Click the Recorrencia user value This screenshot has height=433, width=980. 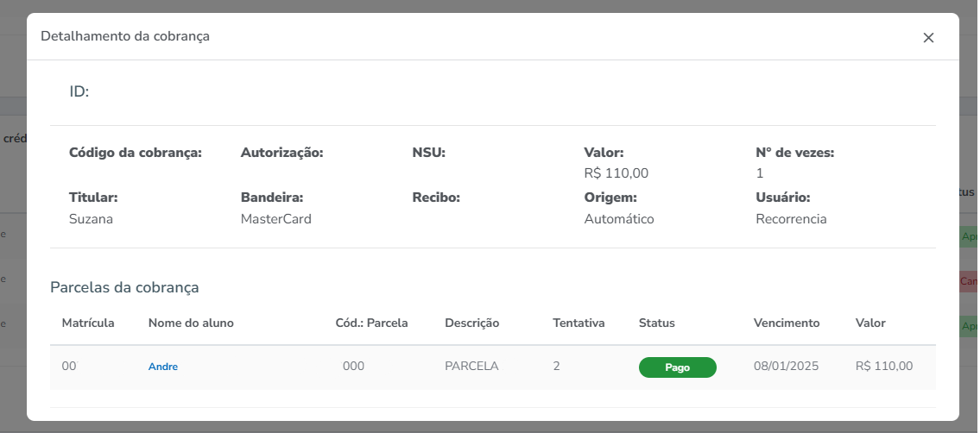791,219
